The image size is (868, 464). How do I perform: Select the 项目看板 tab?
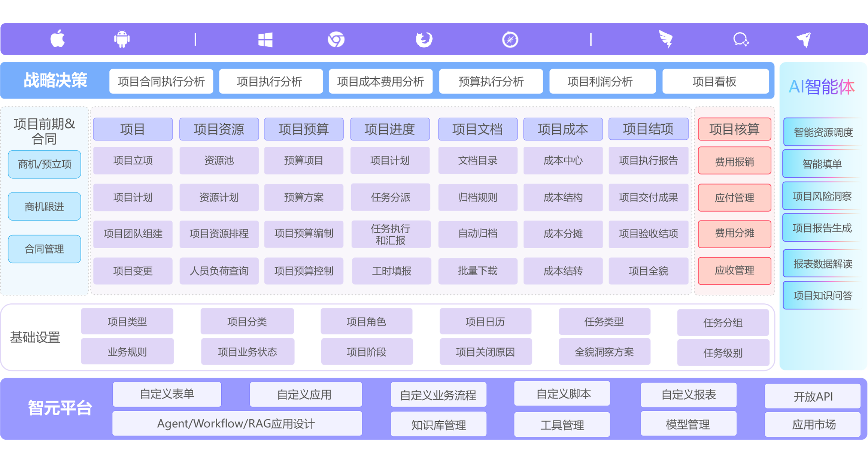click(714, 81)
